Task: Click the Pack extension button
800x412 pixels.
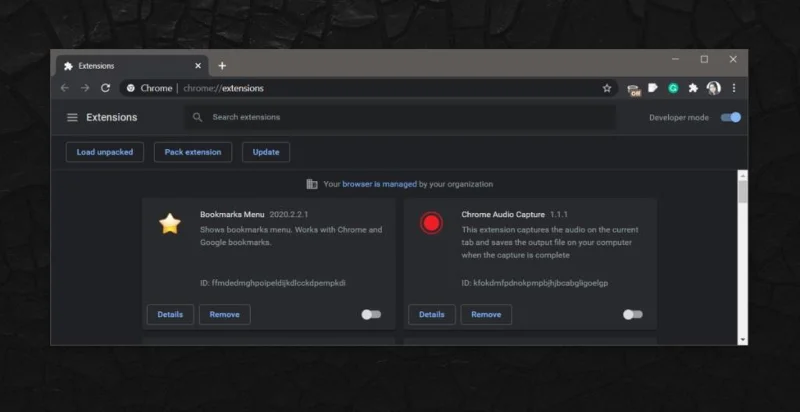Action: (x=193, y=152)
